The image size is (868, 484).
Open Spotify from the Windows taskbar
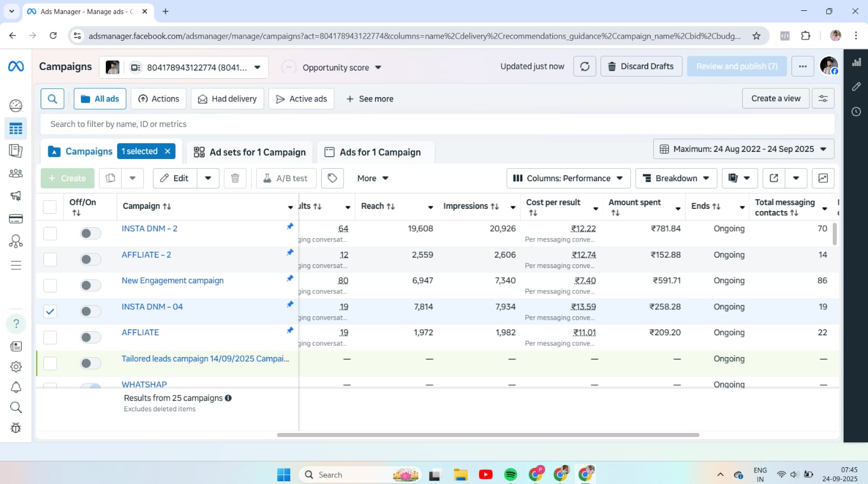[510, 475]
